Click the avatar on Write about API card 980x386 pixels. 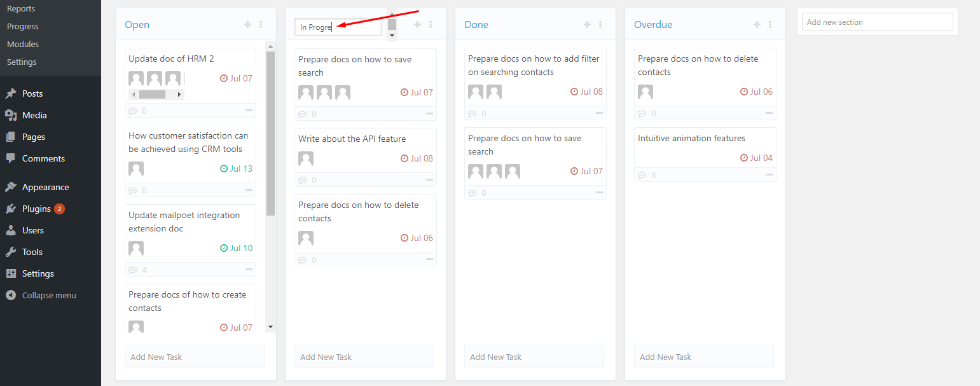point(306,159)
